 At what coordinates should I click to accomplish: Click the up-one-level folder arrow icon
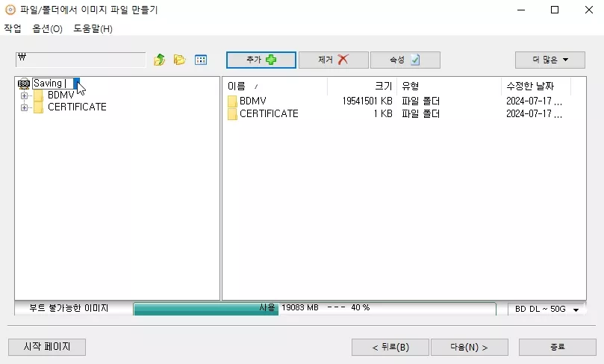[x=160, y=60]
